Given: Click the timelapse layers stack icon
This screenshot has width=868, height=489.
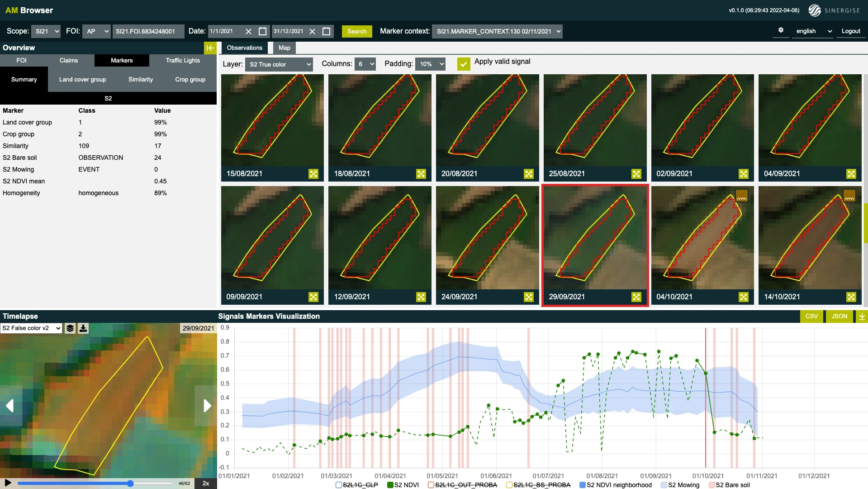Looking at the screenshot, I should pos(70,328).
